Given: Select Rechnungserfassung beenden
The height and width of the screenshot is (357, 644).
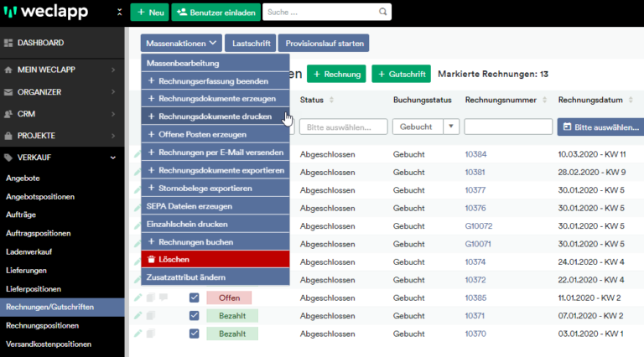Looking at the screenshot, I should tap(216, 80).
